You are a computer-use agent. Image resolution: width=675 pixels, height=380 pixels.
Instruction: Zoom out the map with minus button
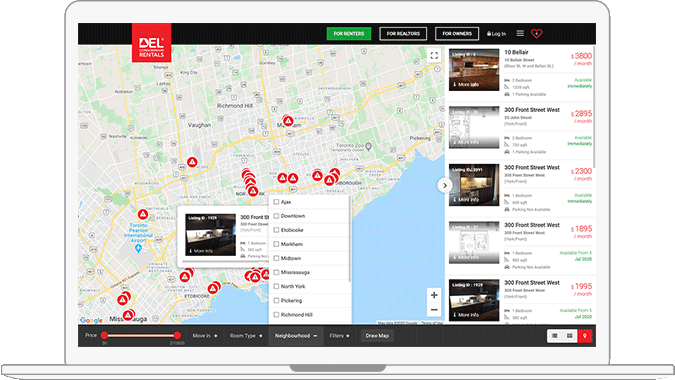click(x=434, y=309)
